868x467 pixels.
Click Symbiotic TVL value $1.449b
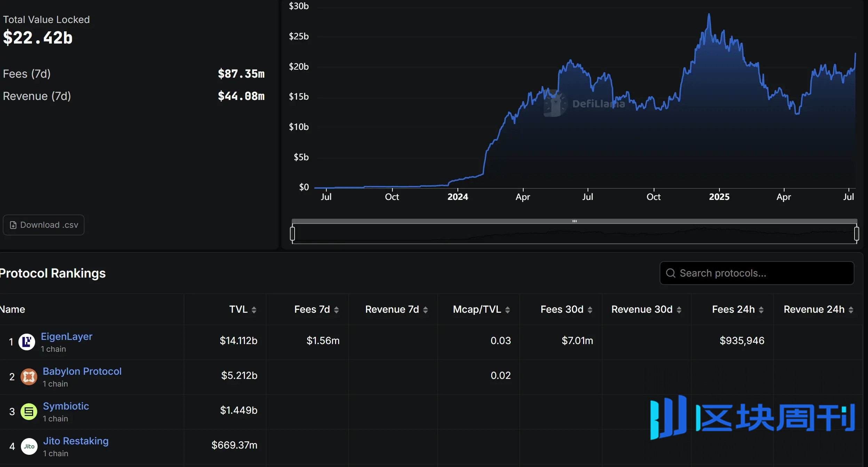coord(239,410)
